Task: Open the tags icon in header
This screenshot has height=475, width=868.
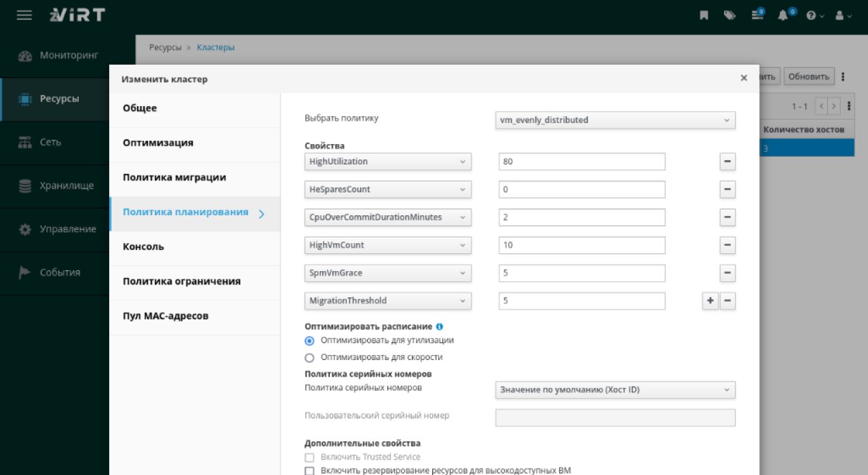Action: pyautogui.click(x=730, y=16)
